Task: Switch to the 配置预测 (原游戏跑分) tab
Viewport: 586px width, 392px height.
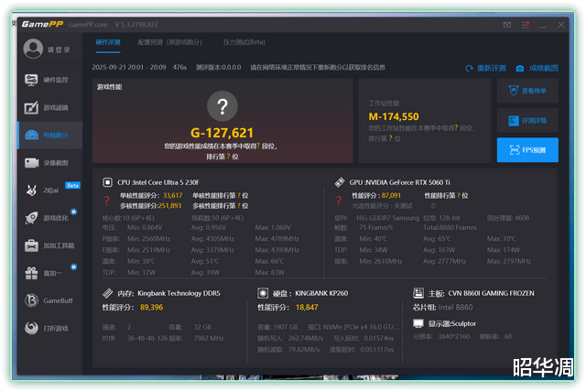Action: [x=170, y=42]
